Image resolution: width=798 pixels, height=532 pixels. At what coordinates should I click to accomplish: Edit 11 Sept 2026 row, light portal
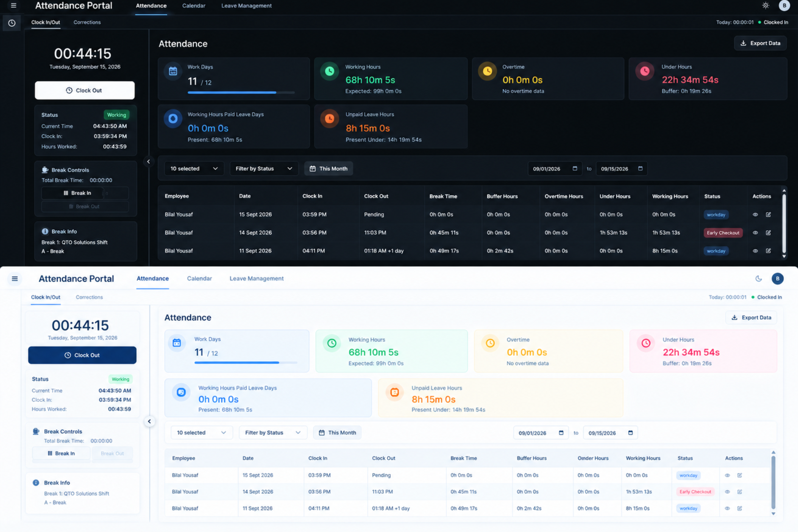point(739,508)
